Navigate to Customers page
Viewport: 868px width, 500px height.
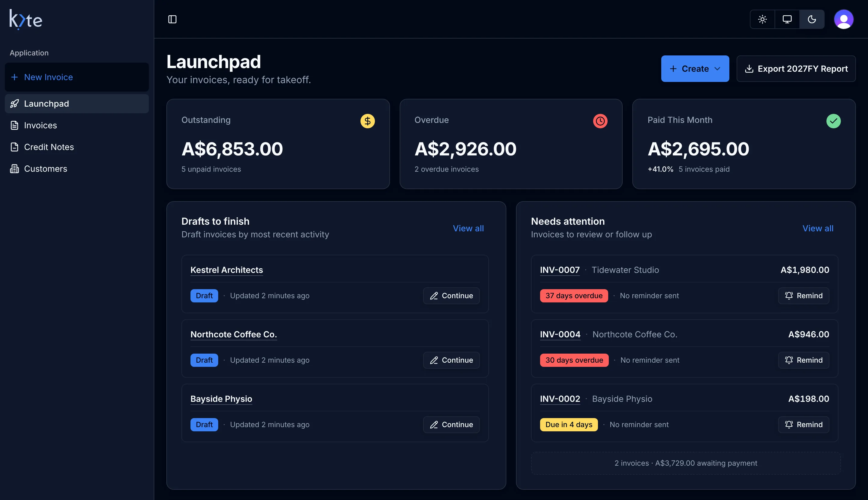coord(77,168)
